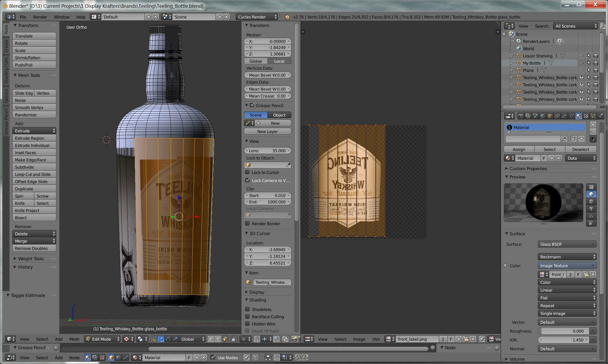Select My Bottle in the outliner
This screenshot has height=364, width=608.
click(x=532, y=63)
